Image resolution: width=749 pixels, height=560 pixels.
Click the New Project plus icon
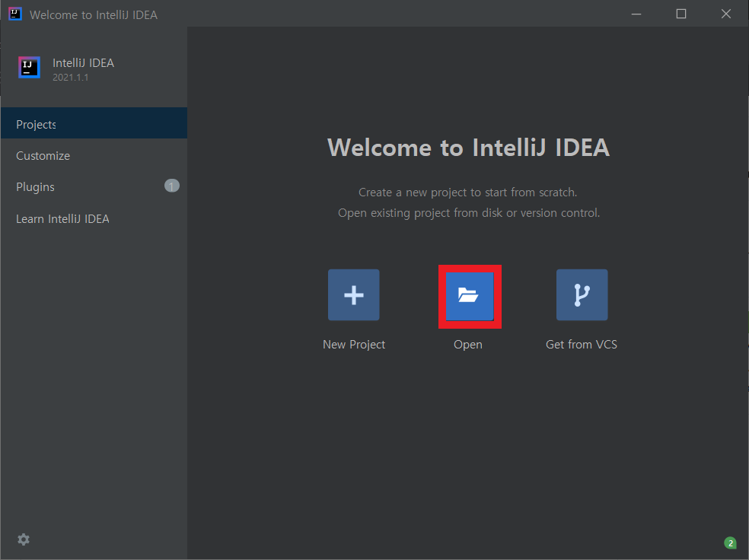(353, 294)
